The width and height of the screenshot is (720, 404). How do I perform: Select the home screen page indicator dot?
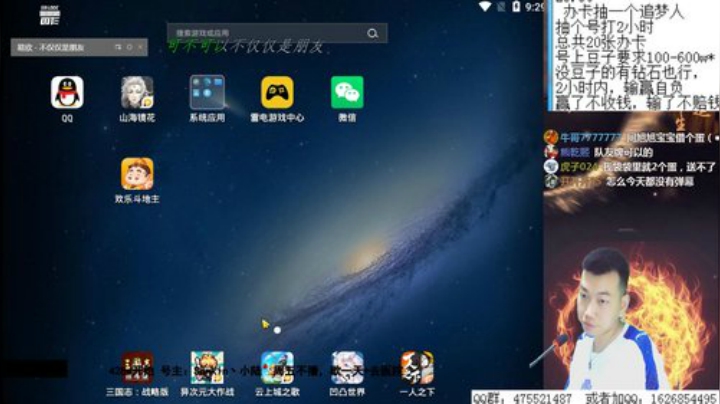tap(277, 330)
